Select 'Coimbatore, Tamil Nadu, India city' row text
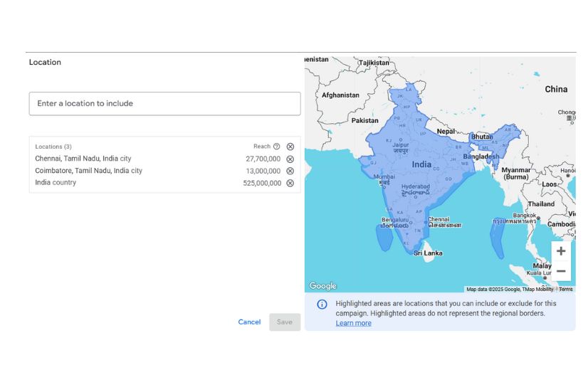 click(88, 171)
